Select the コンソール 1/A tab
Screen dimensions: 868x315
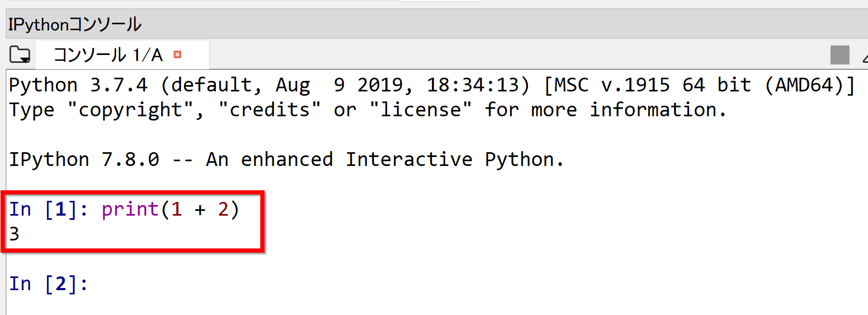tap(108, 54)
